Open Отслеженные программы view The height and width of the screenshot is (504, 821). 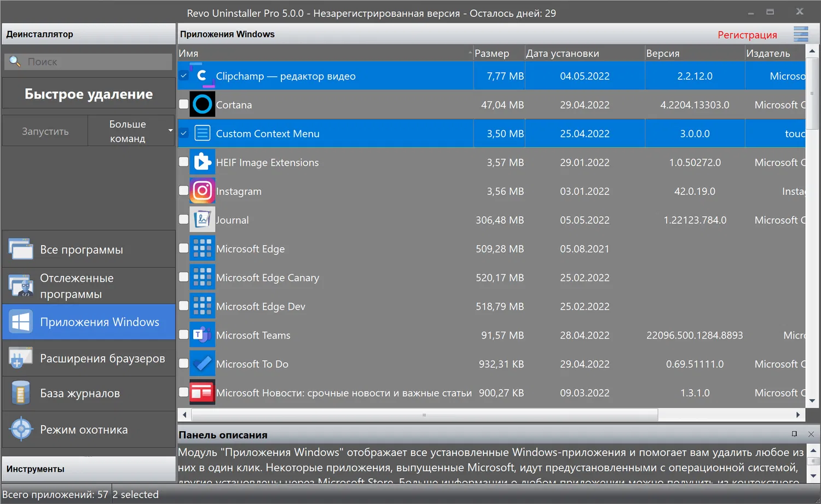click(x=89, y=286)
